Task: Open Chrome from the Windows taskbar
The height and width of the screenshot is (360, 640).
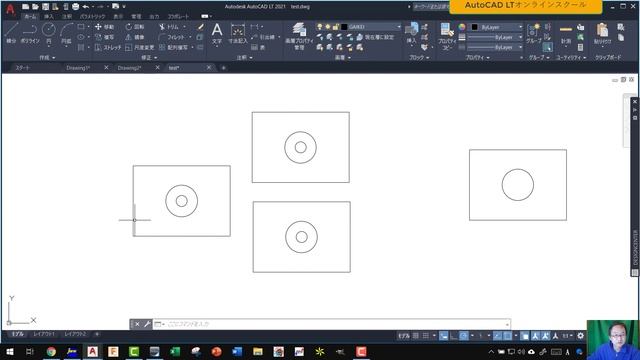Action: point(51,351)
